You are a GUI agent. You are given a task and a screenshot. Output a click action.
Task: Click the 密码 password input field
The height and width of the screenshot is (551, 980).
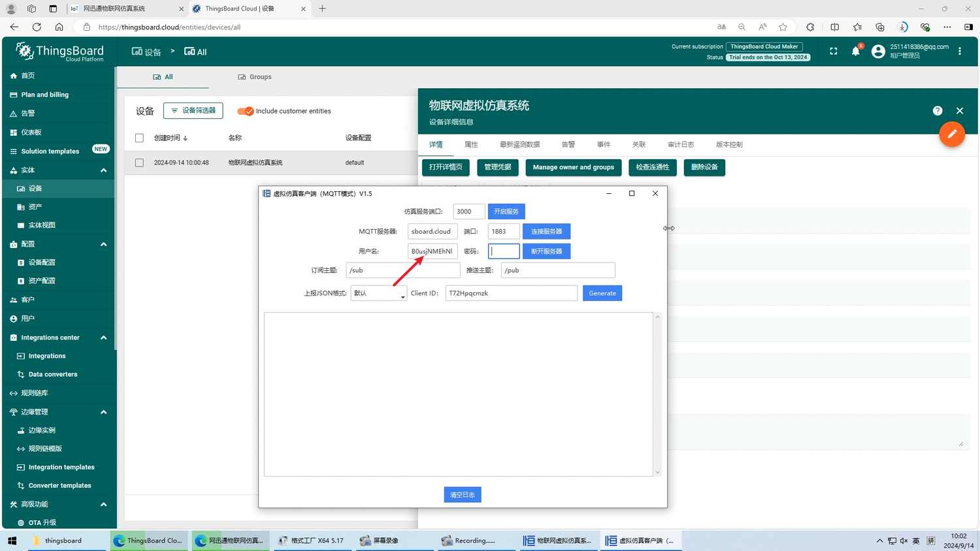point(504,251)
